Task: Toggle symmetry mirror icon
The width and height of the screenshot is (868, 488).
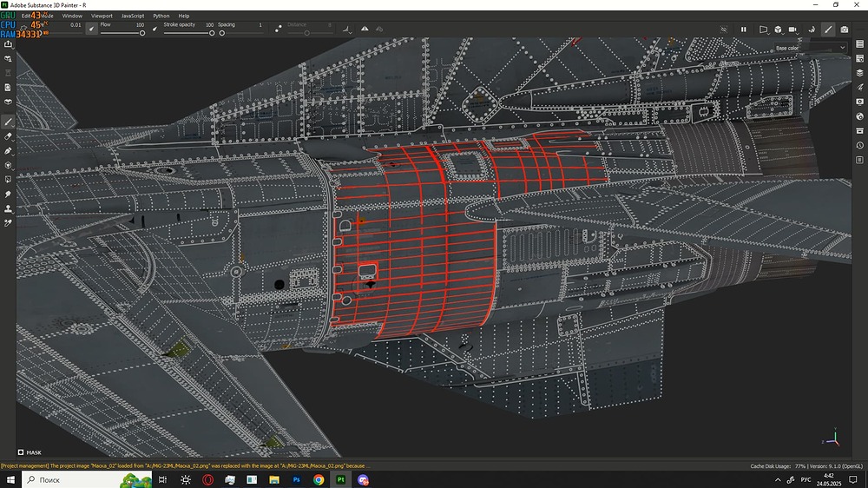Action: pos(365,29)
